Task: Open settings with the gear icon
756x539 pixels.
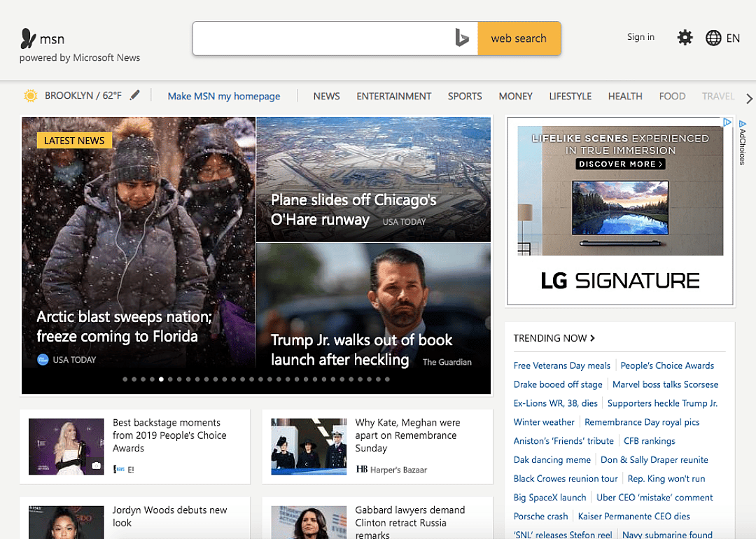Action: tap(685, 37)
